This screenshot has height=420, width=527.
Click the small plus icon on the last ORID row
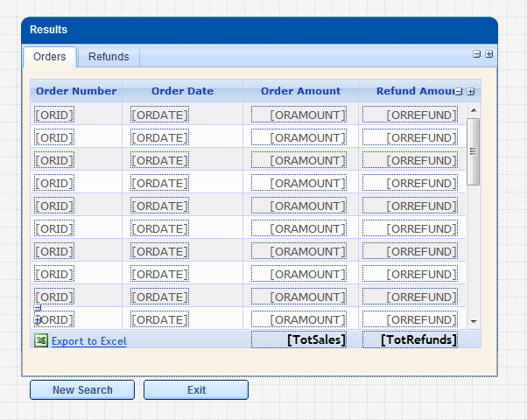[x=38, y=319]
